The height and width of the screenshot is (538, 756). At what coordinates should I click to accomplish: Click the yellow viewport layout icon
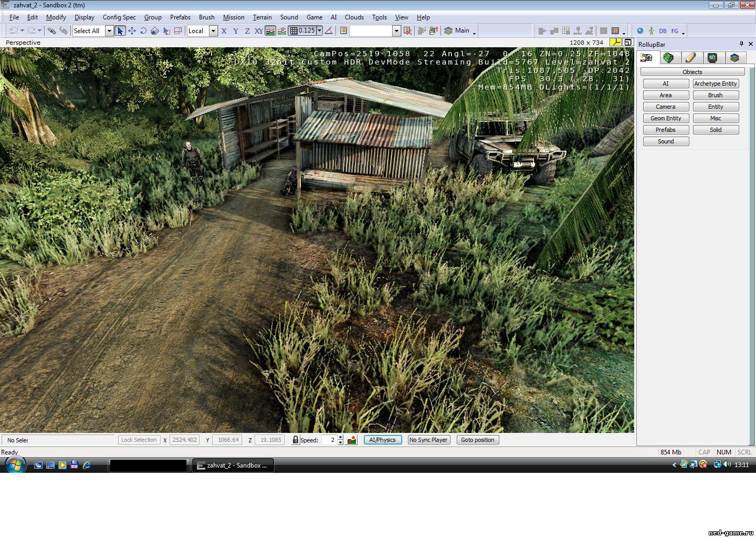pyautogui.click(x=615, y=42)
